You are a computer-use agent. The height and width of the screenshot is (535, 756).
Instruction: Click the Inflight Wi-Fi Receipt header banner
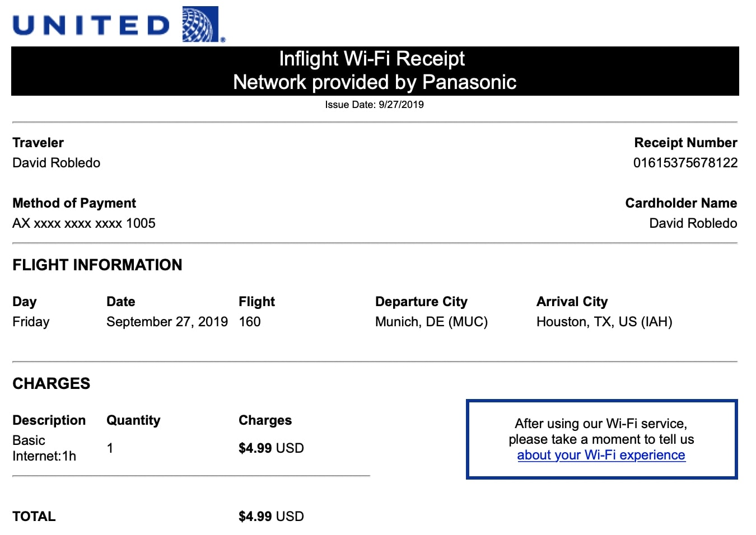point(375,71)
